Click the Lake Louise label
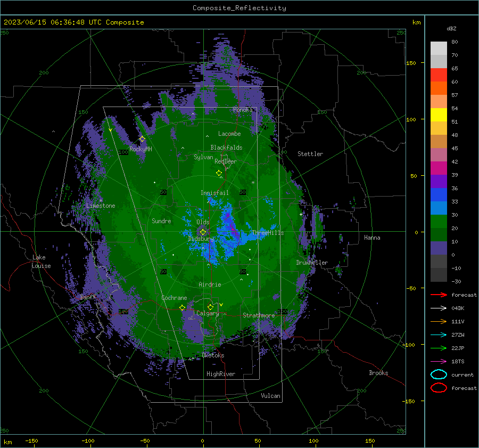The width and height of the screenshot is (479, 448). click(42, 262)
